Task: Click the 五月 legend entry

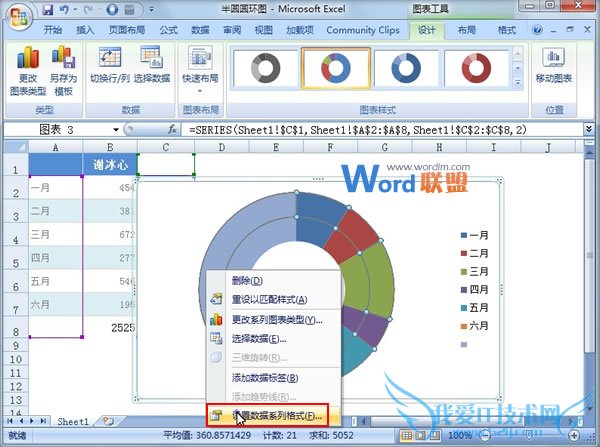Action: click(474, 308)
